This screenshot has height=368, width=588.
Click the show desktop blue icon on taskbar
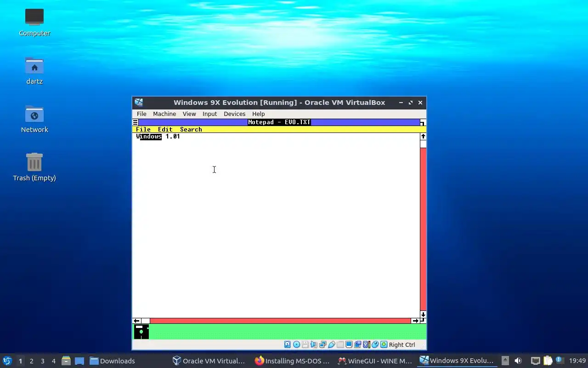pos(79,361)
